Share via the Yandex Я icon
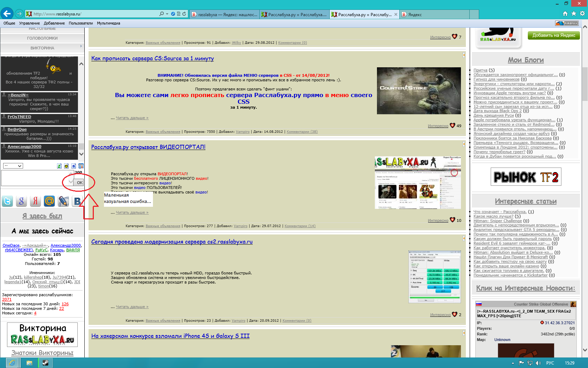Screen dimensions: 588x368 (x=35, y=201)
